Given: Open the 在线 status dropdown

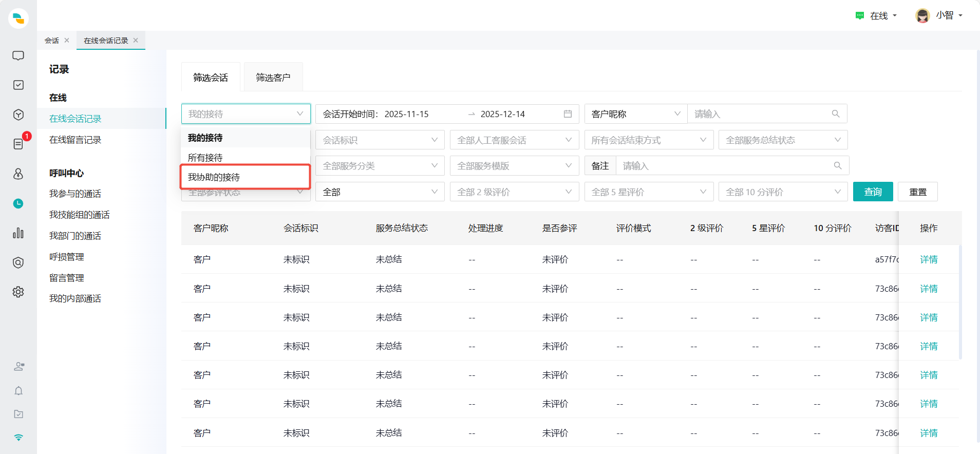Looking at the screenshot, I should pyautogui.click(x=883, y=15).
